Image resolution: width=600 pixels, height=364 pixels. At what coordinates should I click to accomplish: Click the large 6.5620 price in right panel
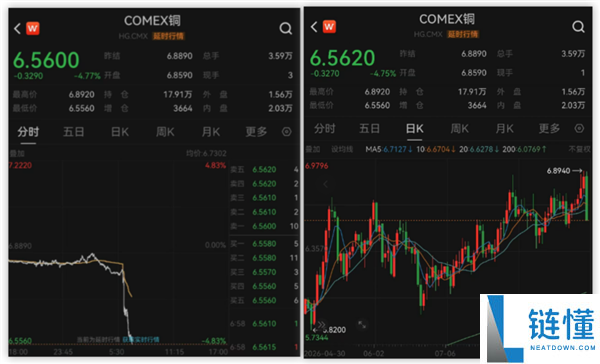(x=342, y=58)
